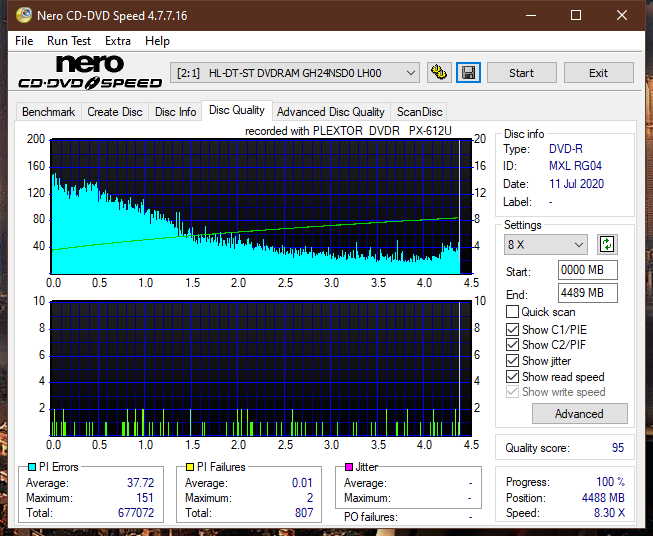653x536 pixels.
Task: Switch to the Benchmark tab
Action: [49, 112]
